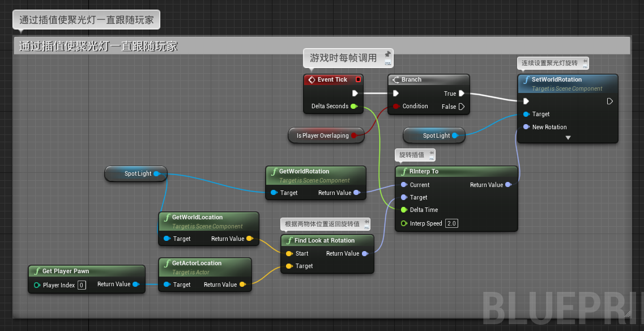Select the GetActorLocation node title
The width and height of the screenshot is (644, 331).
197,263
